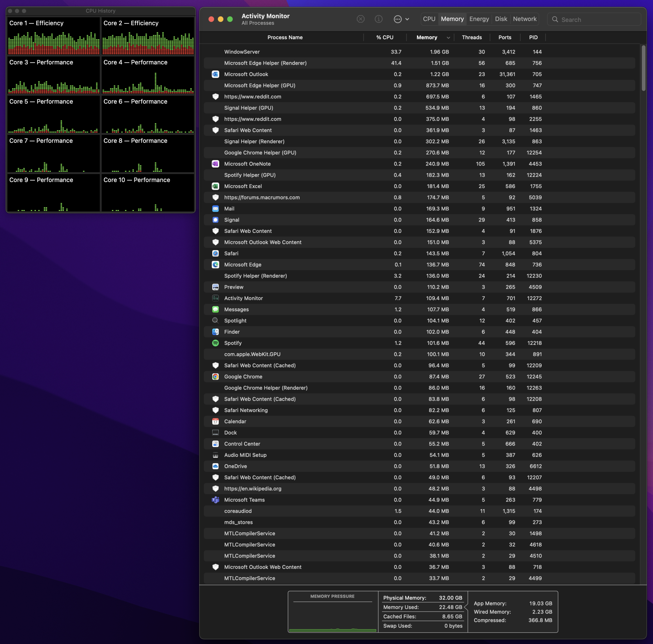Click the PID column header

(534, 37)
